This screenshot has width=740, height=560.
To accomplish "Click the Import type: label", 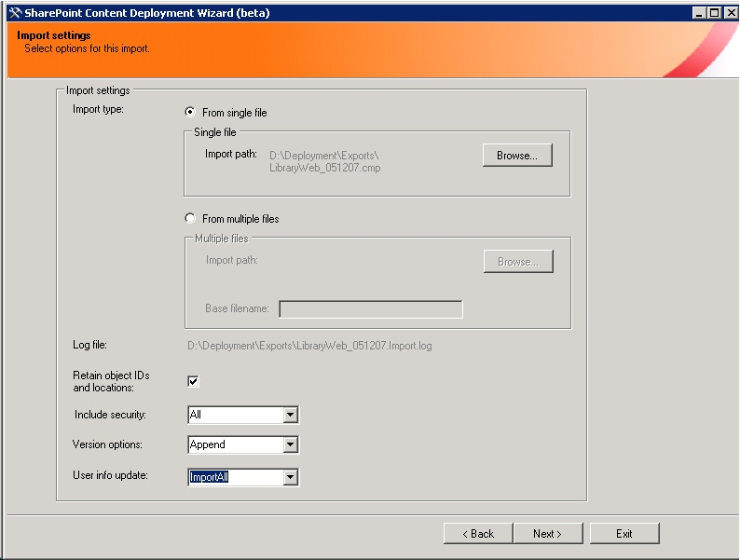I will point(98,109).
